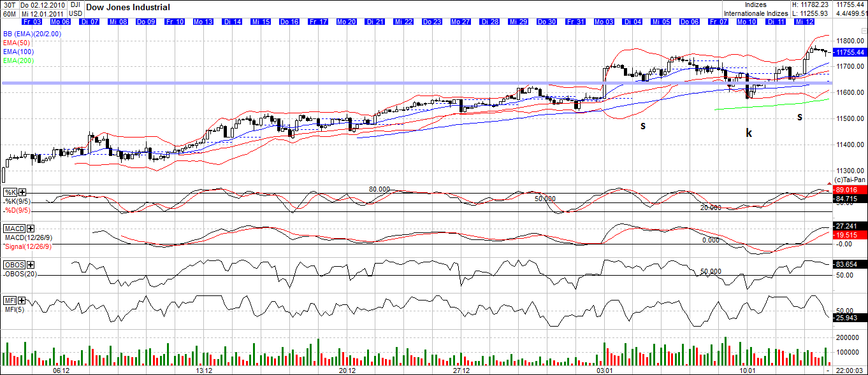Open MFI settings using its plus icon
This screenshot has width=868, height=375.
(21, 299)
